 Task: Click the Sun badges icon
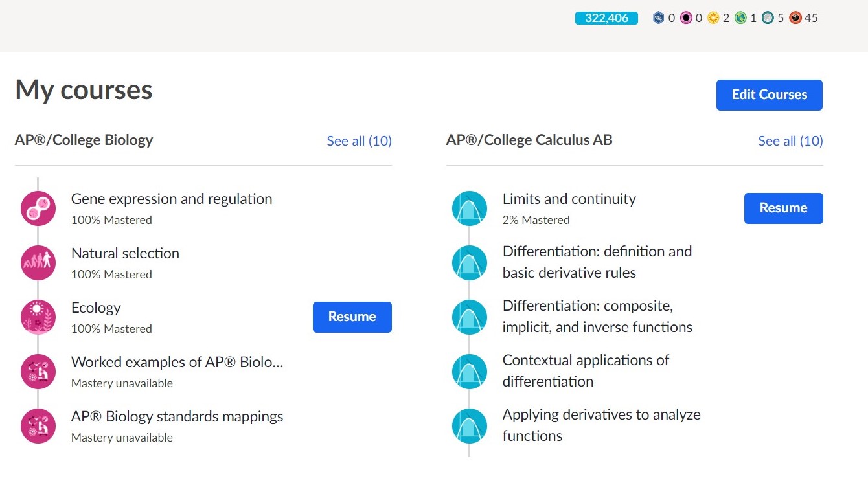pos(713,17)
